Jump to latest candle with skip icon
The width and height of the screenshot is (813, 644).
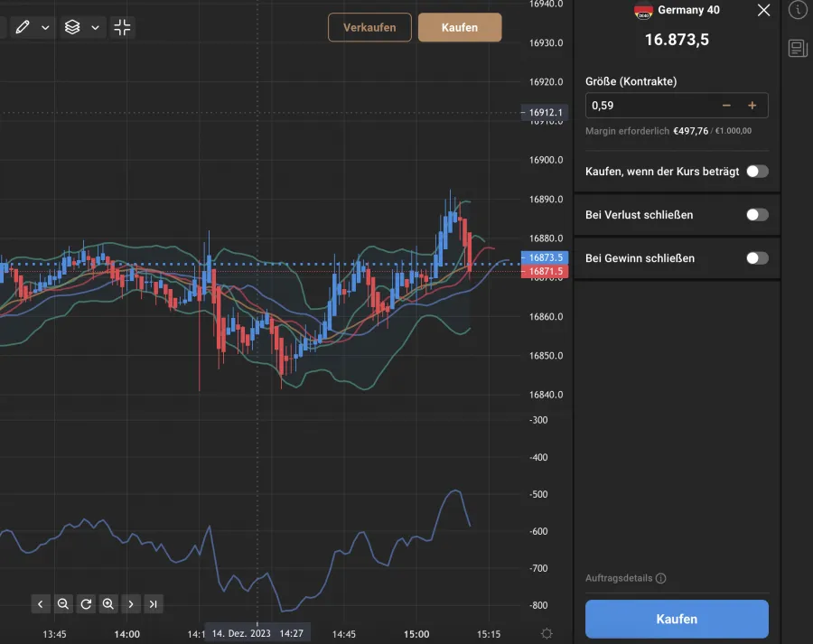[154, 603]
